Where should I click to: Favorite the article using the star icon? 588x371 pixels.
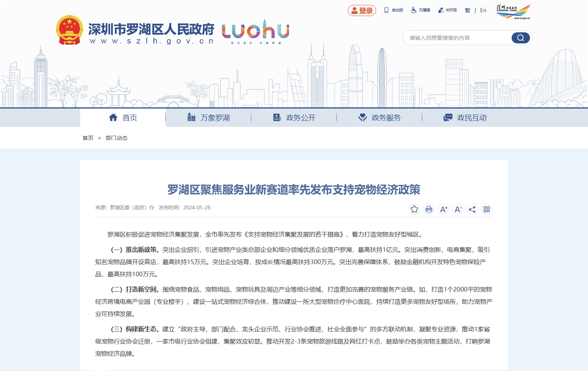414,209
